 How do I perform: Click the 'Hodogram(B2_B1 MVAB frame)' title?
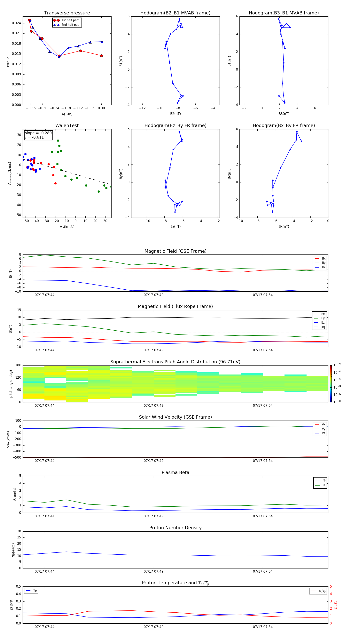175,13
